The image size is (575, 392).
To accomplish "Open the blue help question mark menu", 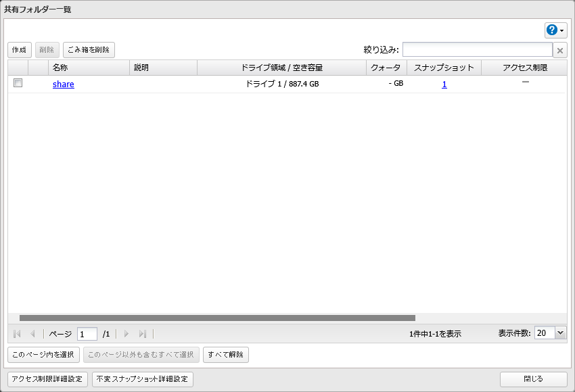I will coord(555,30).
